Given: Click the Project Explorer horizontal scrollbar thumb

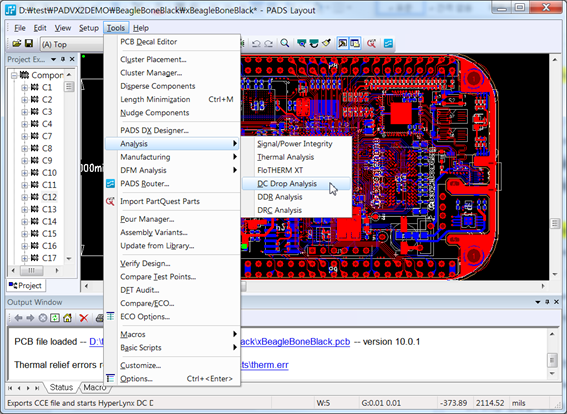Looking at the screenshot, I should [31, 270].
